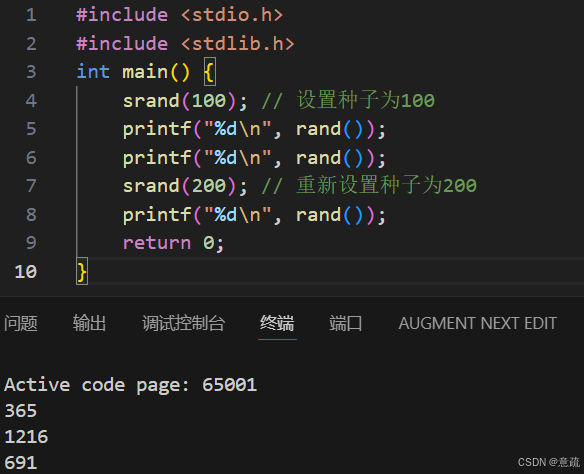The height and width of the screenshot is (474, 584).
Task: Click the printf statement on line 6
Action: (254, 158)
